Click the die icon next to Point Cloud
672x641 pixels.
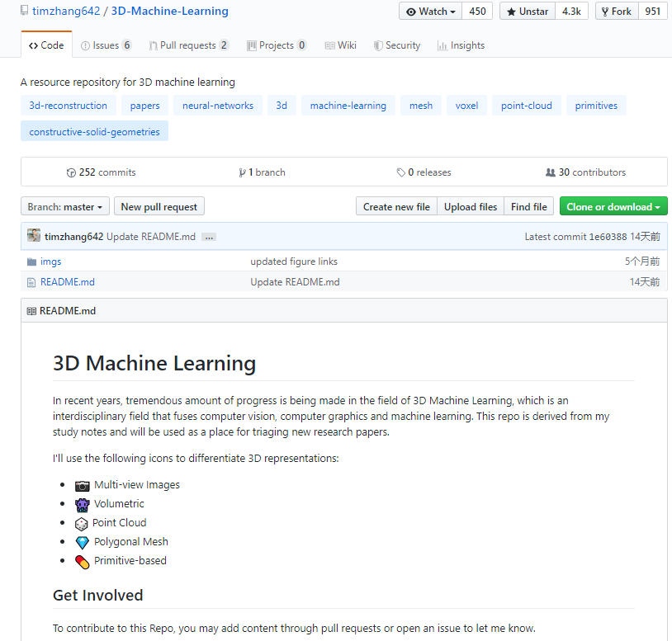81,524
